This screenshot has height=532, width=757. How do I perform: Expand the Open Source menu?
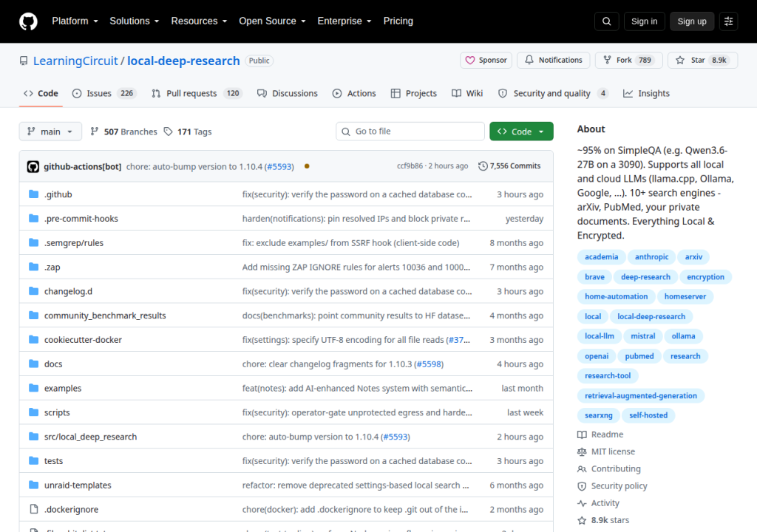[272, 21]
